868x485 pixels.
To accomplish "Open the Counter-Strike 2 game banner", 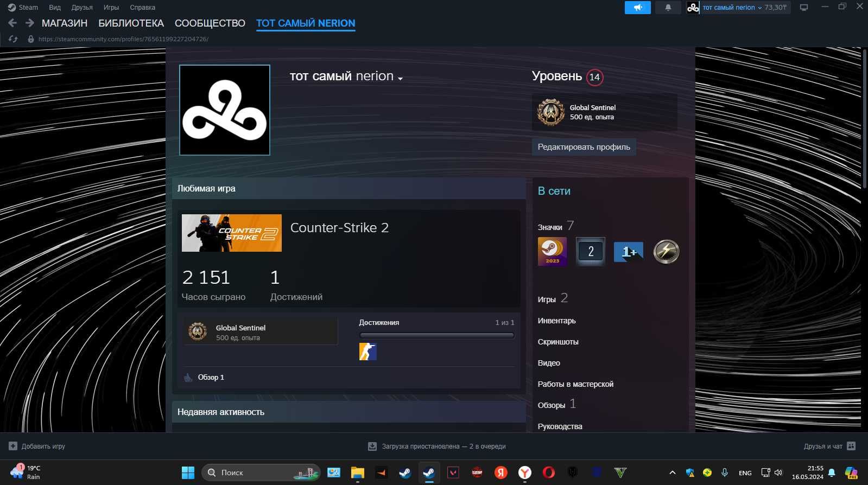I will click(232, 233).
